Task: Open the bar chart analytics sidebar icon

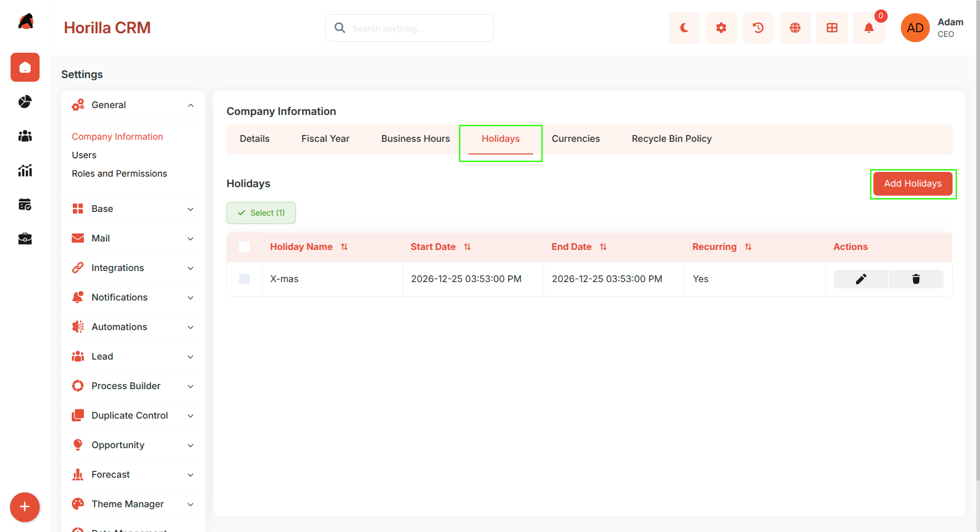Action: pos(25,170)
